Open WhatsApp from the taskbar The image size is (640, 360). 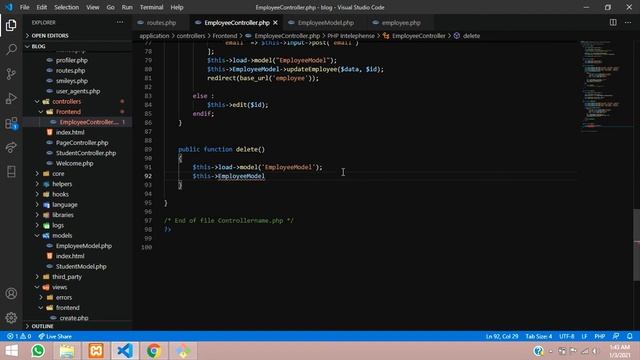pos(38,351)
